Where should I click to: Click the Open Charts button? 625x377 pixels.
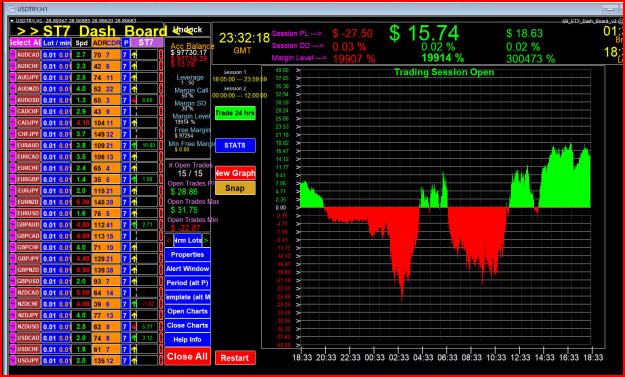click(188, 311)
